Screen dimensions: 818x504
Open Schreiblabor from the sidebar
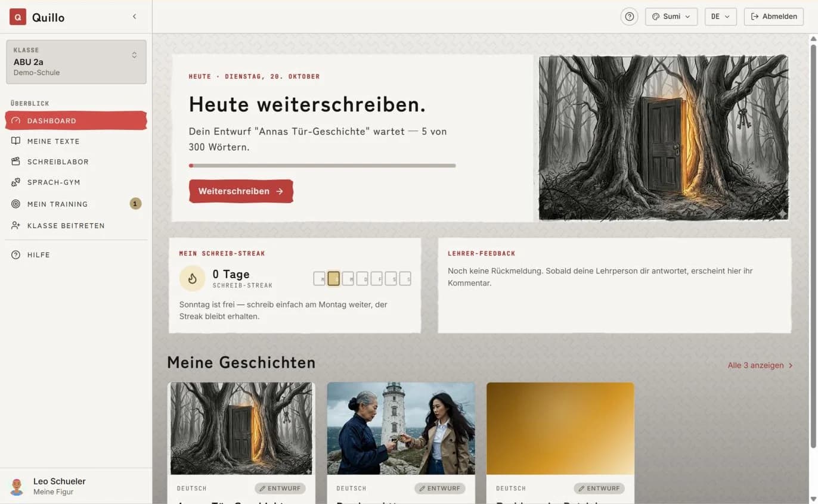coord(76,161)
